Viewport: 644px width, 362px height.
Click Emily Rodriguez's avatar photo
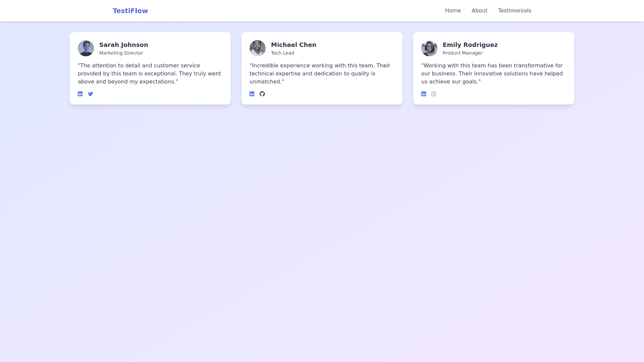pos(429,48)
